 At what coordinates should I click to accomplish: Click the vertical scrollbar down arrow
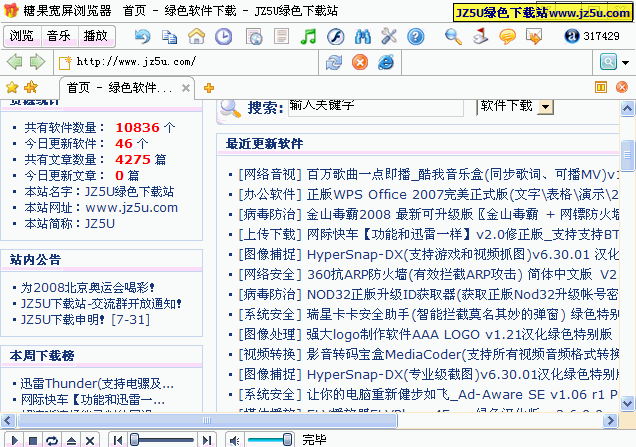pyautogui.click(x=627, y=403)
